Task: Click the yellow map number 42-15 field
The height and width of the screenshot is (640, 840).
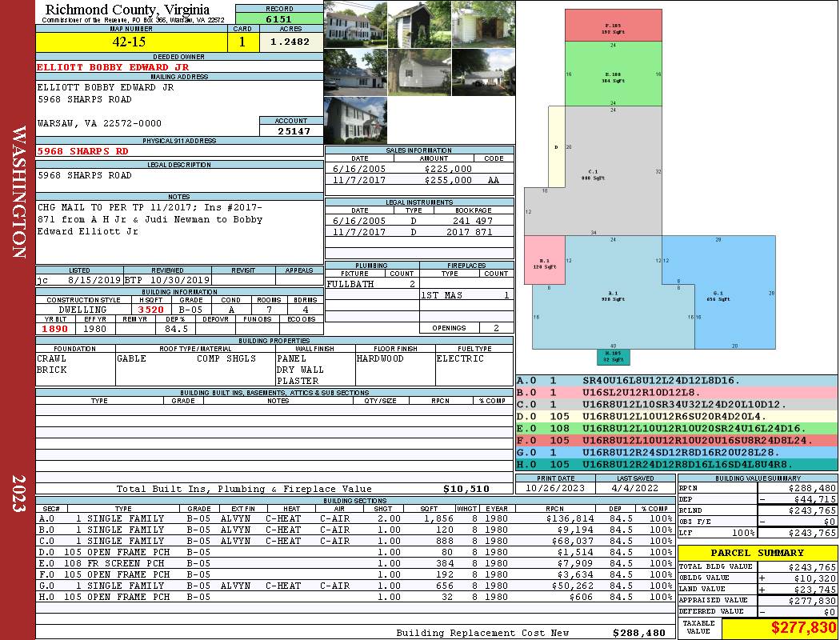Action: coord(131,42)
